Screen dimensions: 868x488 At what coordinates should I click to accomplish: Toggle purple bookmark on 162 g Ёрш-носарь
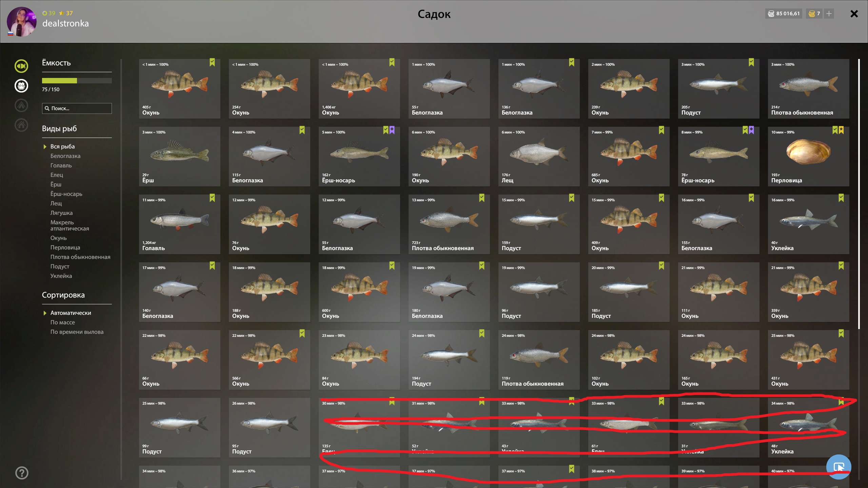click(x=392, y=130)
